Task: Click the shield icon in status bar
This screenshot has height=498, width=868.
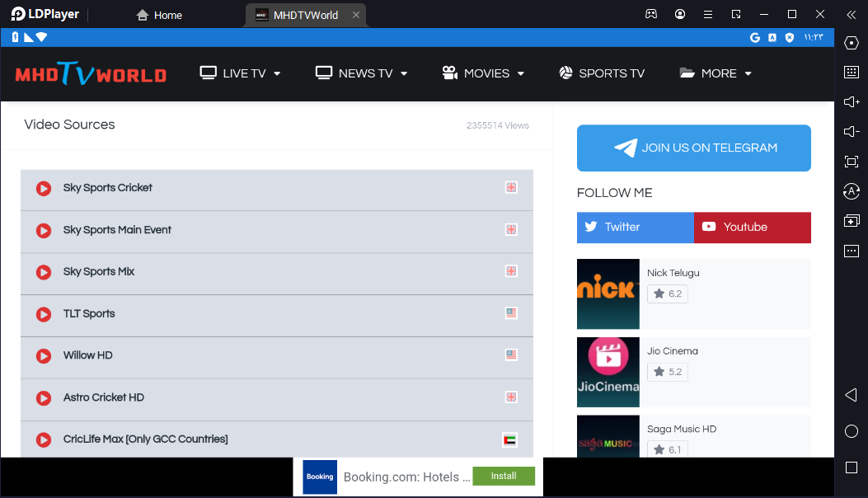Action: click(790, 37)
